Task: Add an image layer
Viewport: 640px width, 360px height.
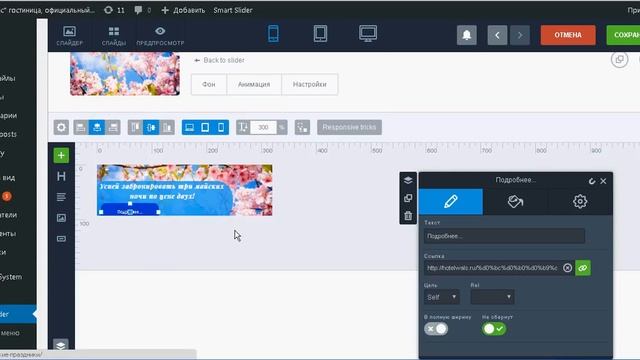Action: pyautogui.click(x=61, y=218)
